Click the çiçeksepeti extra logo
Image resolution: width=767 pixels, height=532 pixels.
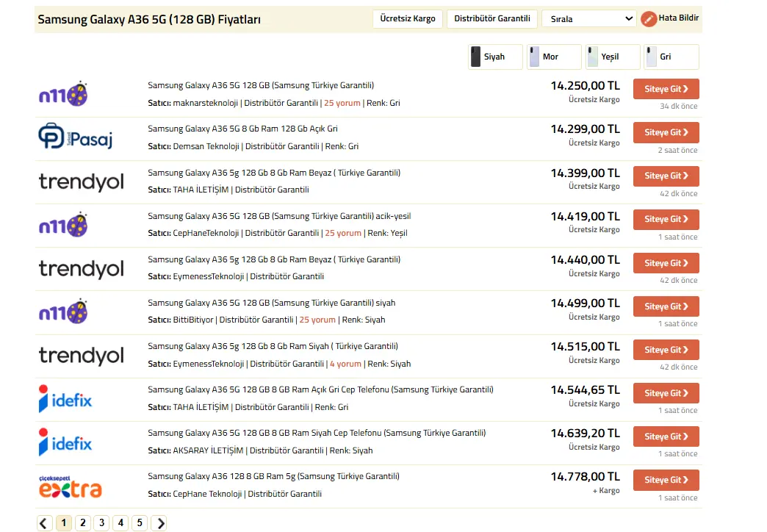click(71, 486)
